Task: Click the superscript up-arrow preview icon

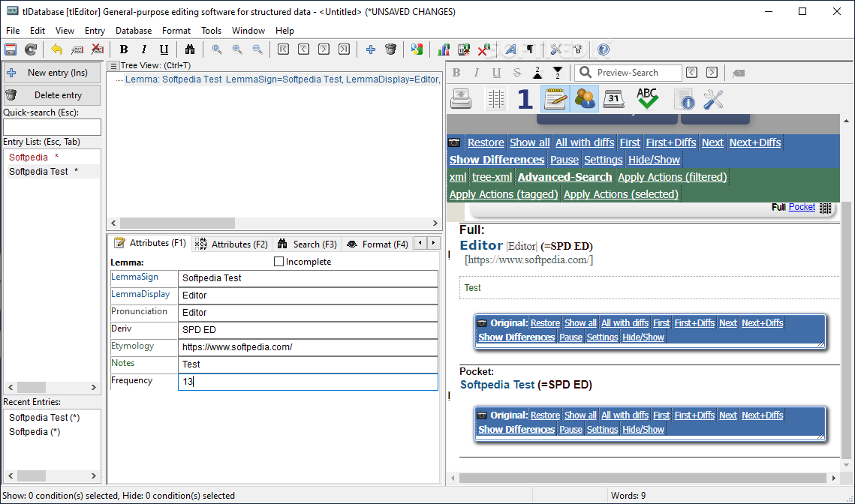Action: (537, 73)
